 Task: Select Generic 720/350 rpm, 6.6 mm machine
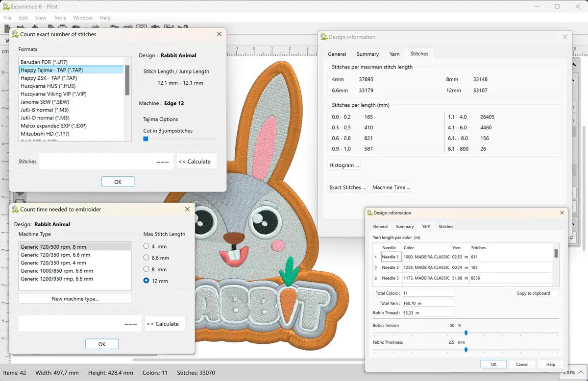pos(75,255)
